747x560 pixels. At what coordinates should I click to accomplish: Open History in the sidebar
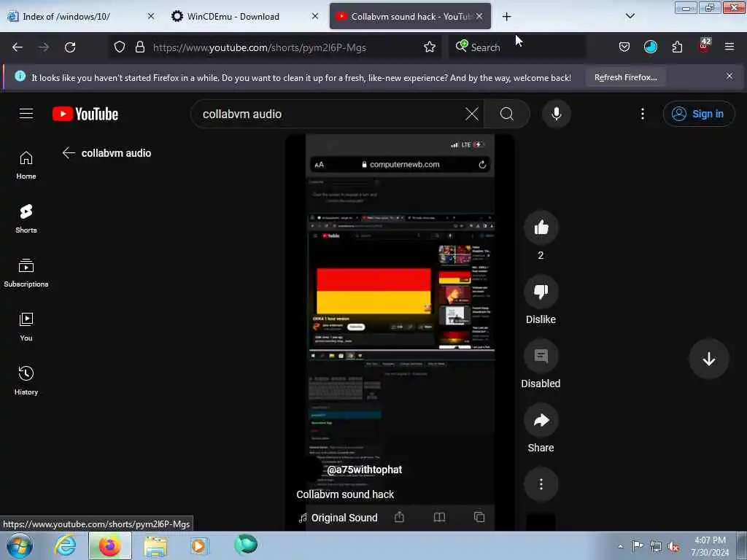(x=26, y=381)
